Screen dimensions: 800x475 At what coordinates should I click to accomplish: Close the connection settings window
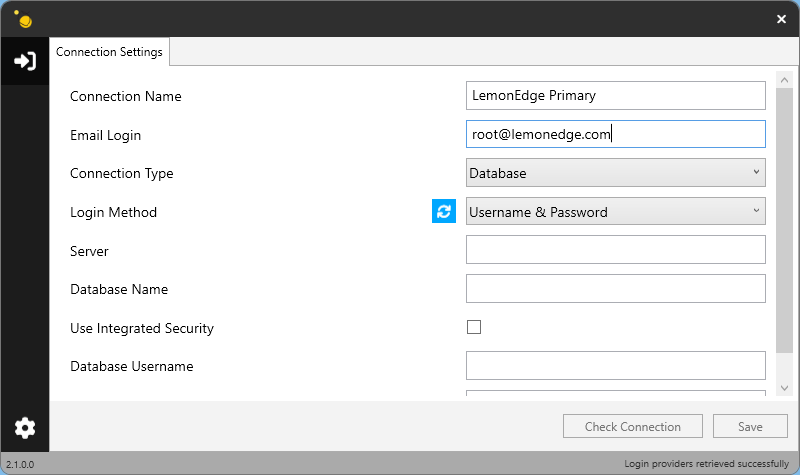pos(781,19)
